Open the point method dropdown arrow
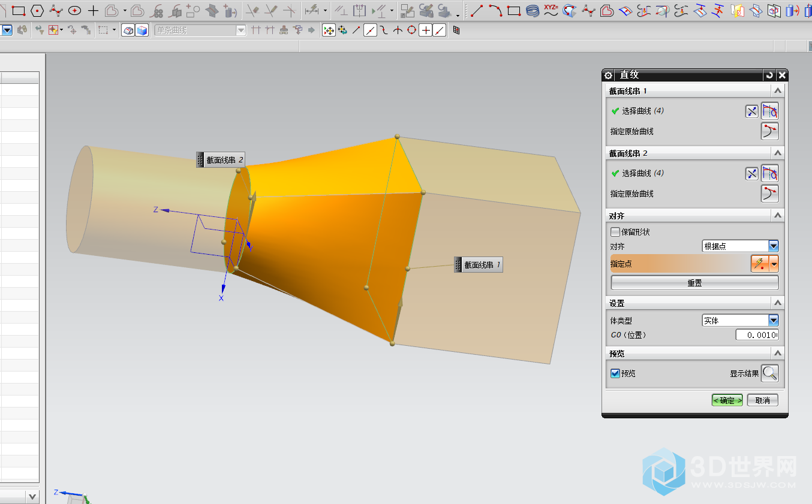 [774, 264]
